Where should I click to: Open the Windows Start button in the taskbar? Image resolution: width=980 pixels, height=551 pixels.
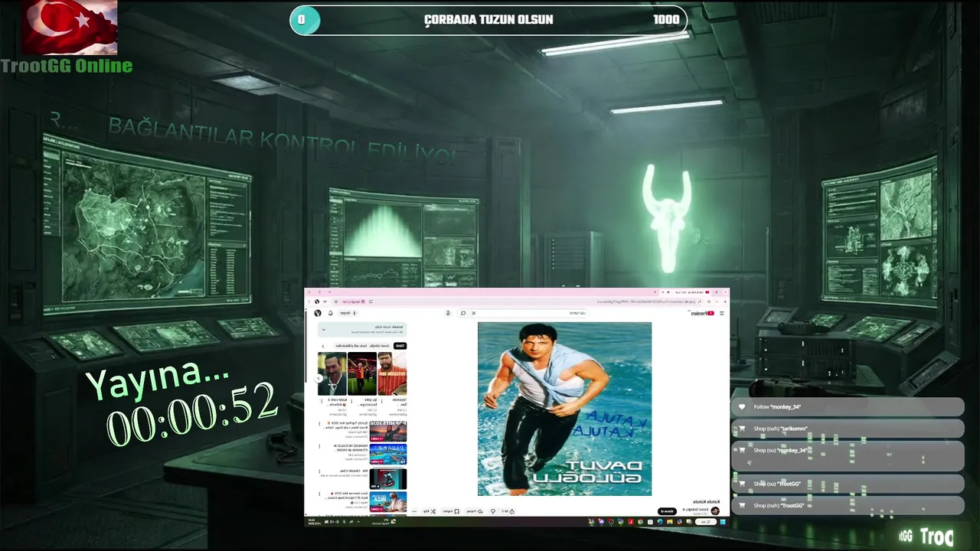724,522
